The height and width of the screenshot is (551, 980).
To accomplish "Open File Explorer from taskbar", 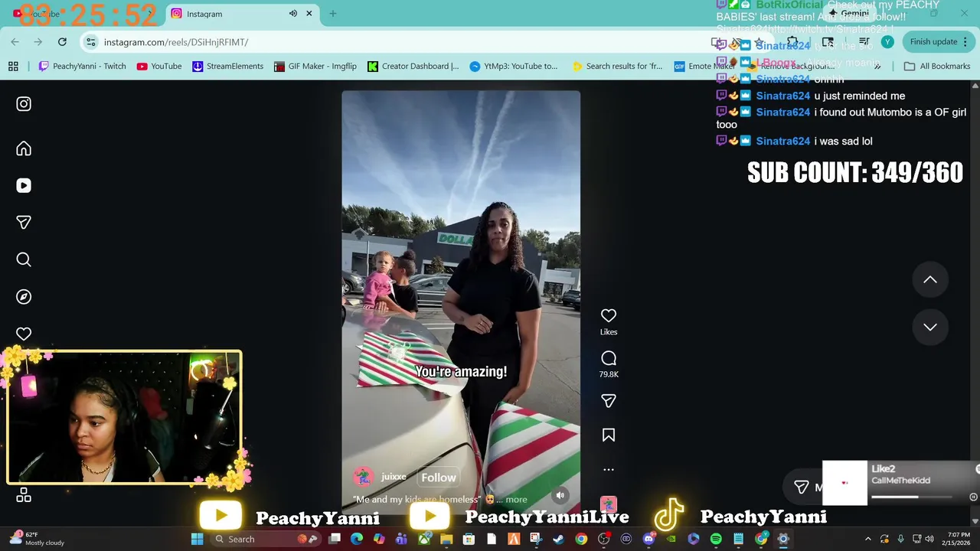I will pos(446,539).
